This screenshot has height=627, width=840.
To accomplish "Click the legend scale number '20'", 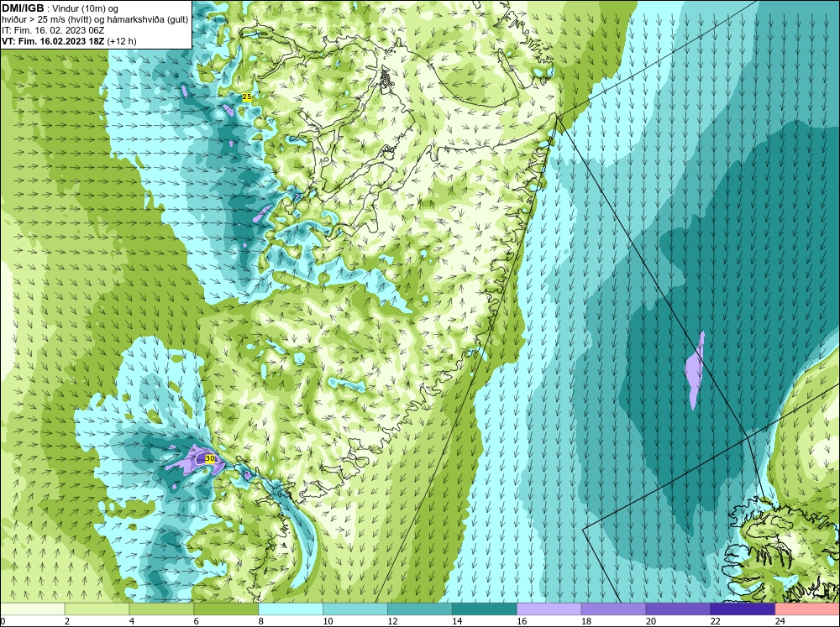I will point(651,621).
